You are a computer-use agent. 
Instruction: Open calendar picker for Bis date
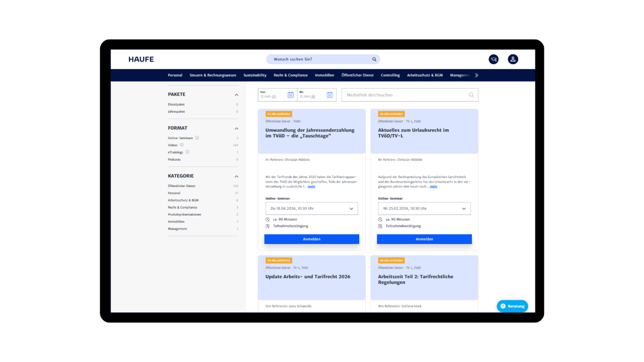[x=330, y=95]
